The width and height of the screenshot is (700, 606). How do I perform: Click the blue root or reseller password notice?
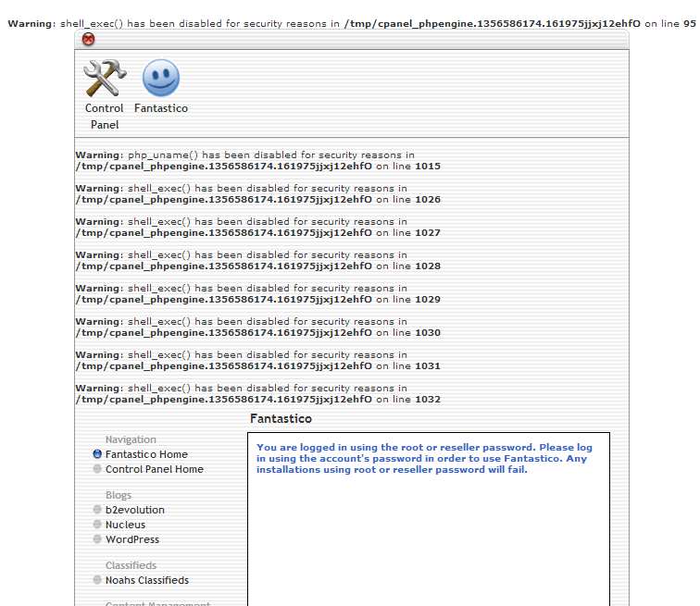pyautogui.click(x=424, y=458)
